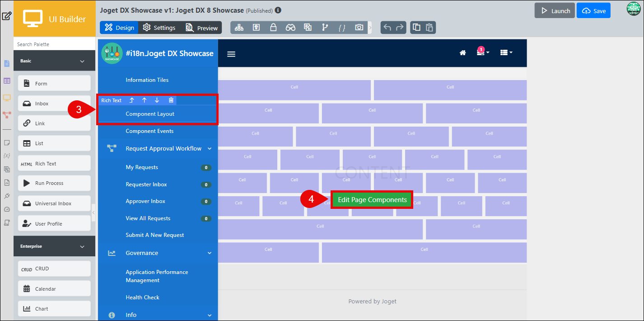
Task: Open the purple datalist builder icon
Action: coord(7,80)
